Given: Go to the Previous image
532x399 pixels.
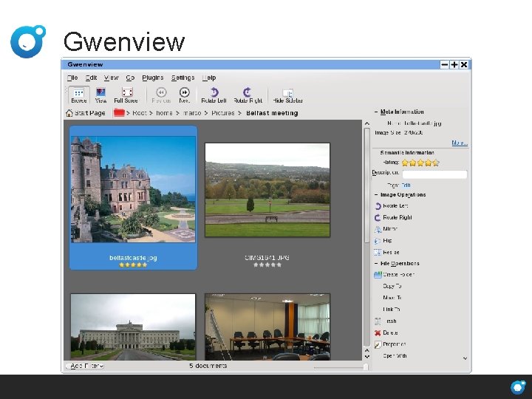Looking at the screenshot, I should (161, 95).
